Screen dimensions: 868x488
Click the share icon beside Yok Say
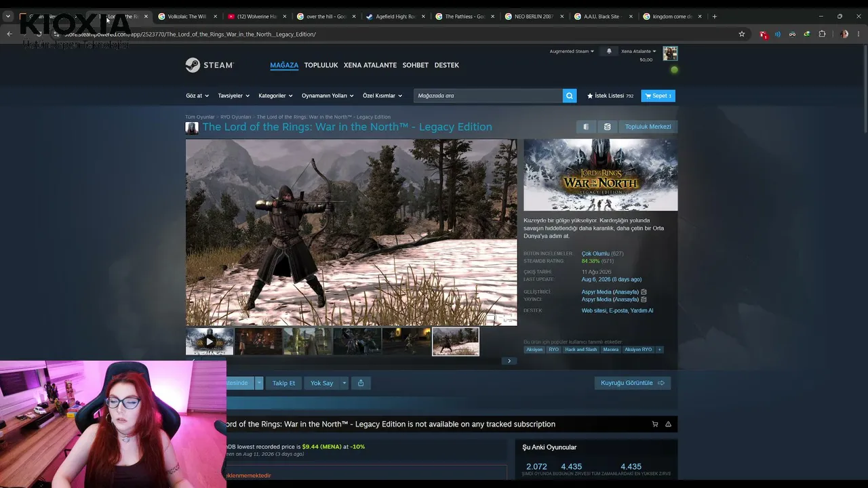(361, 383)
